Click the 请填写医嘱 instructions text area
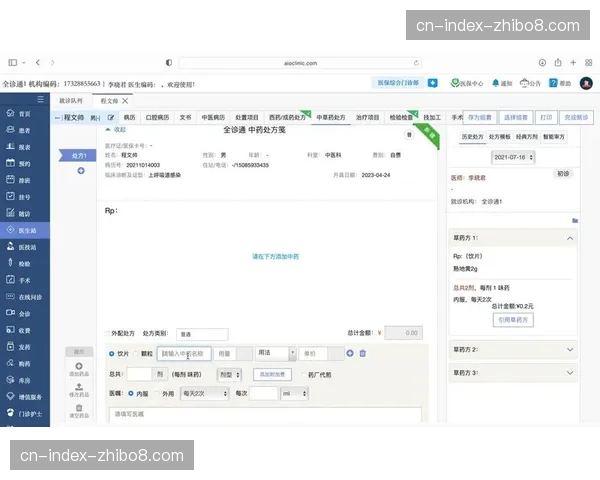600x480 pixels. click(265, 415)
